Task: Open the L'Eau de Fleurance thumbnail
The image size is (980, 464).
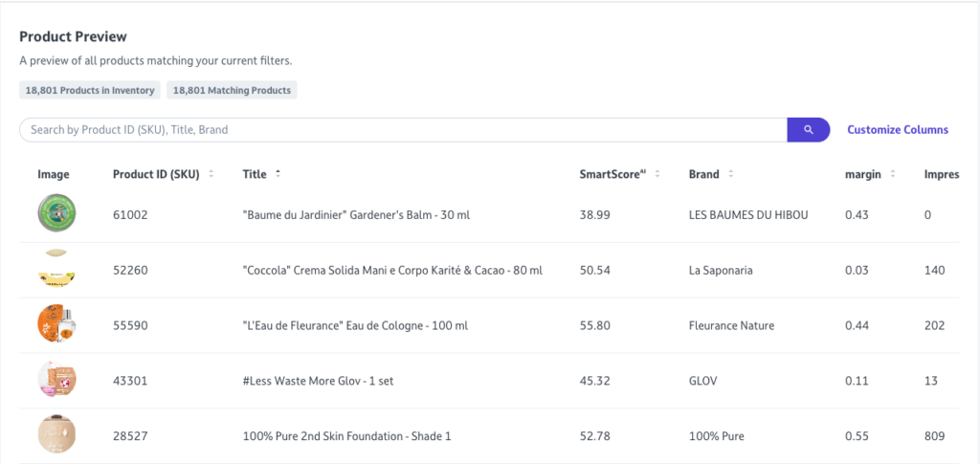Action: point(56,325)
